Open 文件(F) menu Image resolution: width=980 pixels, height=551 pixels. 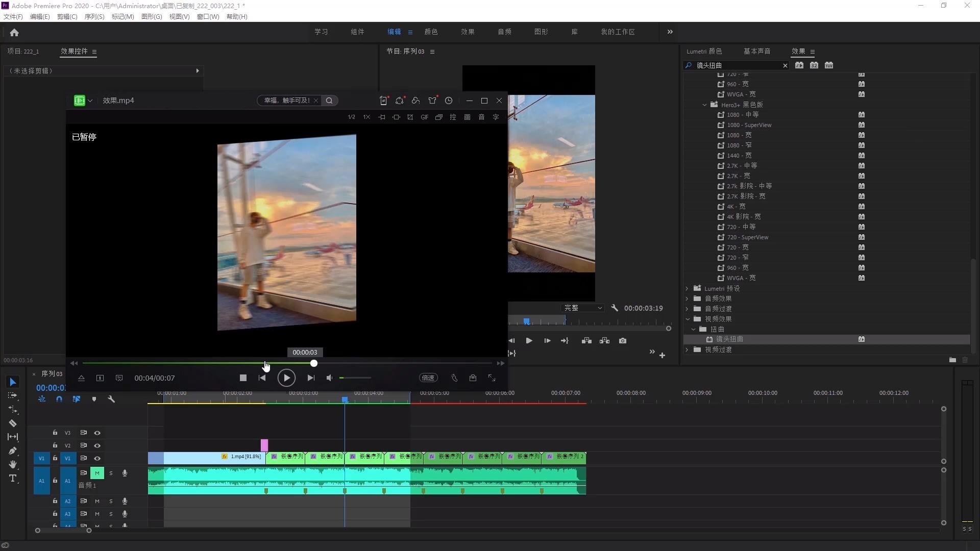[x=13, y=17]
